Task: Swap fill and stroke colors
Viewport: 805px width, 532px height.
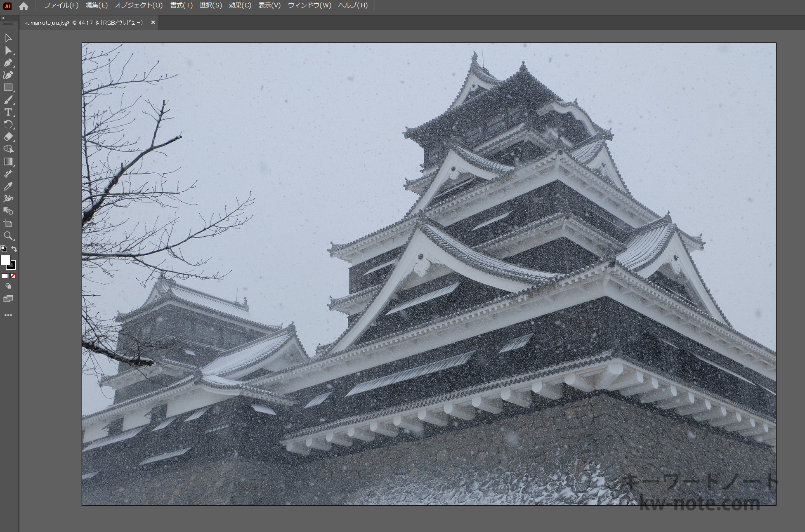Action: pyautogui.click(x=14, y=249)
